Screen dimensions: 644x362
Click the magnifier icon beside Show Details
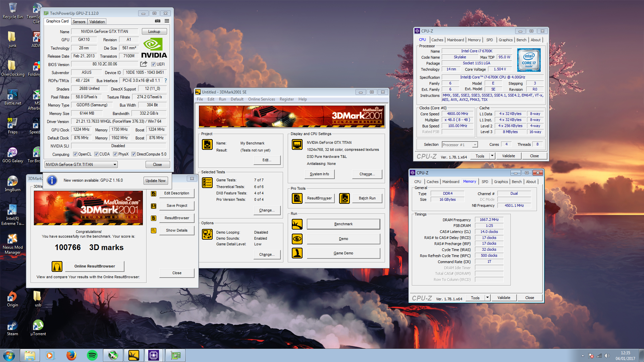pyautogui.click(x=154, y=231)
